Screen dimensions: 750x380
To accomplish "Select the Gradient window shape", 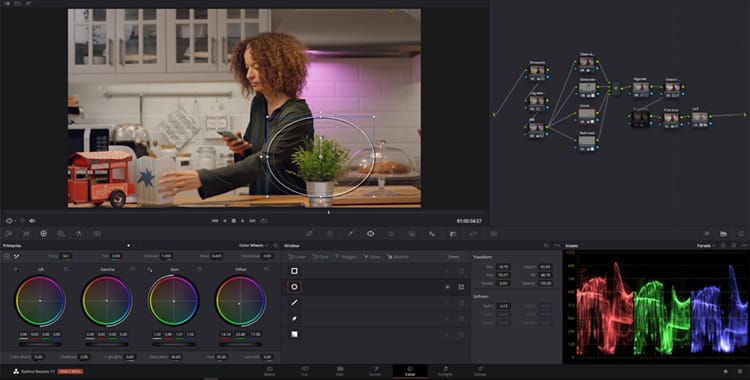I will (294, 334).
